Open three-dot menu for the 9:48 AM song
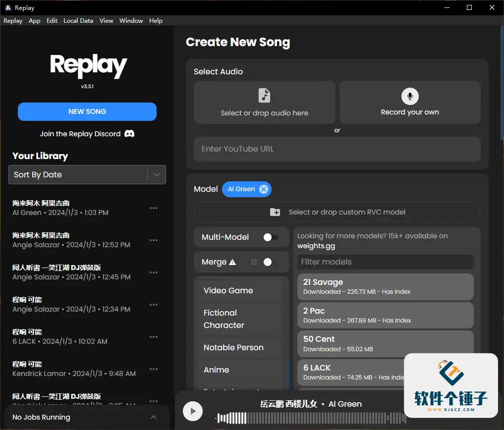 [x=154, y=369]
